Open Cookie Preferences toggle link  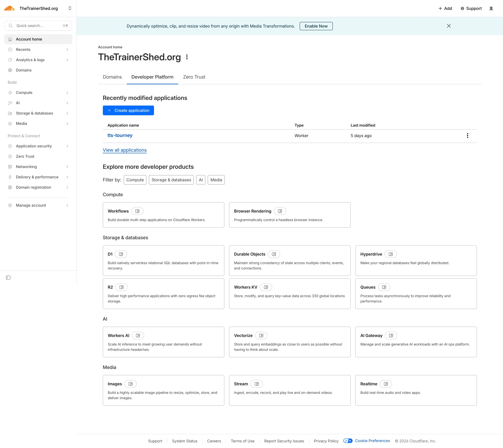pyautogui.click(x=367, y=441)
